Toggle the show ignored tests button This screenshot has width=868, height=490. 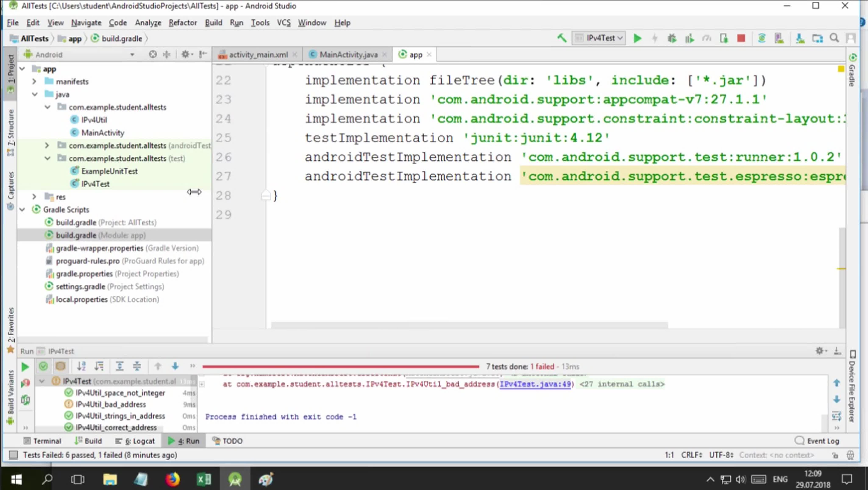61,366
